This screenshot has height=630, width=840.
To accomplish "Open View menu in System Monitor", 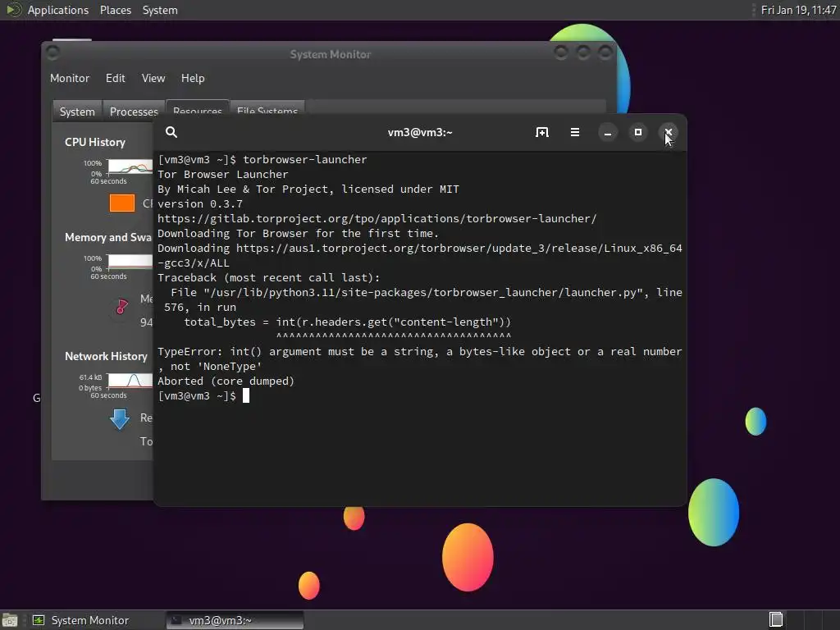I will [153, 78].
